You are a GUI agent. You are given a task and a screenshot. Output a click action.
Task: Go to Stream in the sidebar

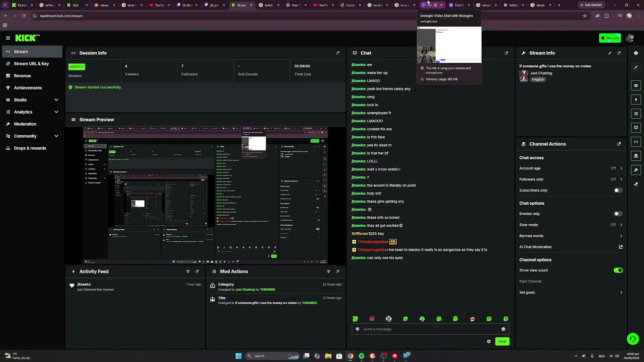click(x=32, y=52)
